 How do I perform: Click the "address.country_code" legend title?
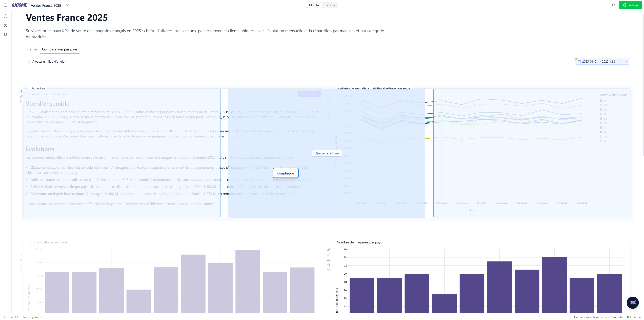pos(613,95)
